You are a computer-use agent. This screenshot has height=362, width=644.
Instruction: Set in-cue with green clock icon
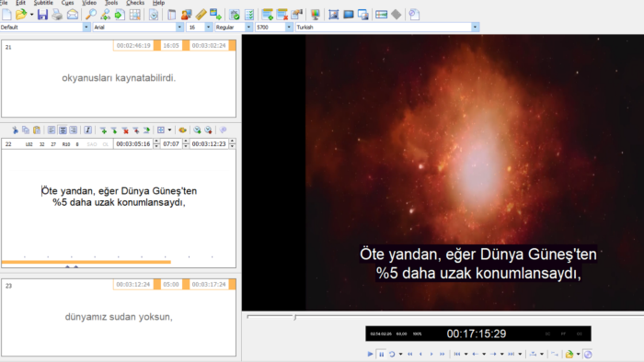(x=197, y=130)
